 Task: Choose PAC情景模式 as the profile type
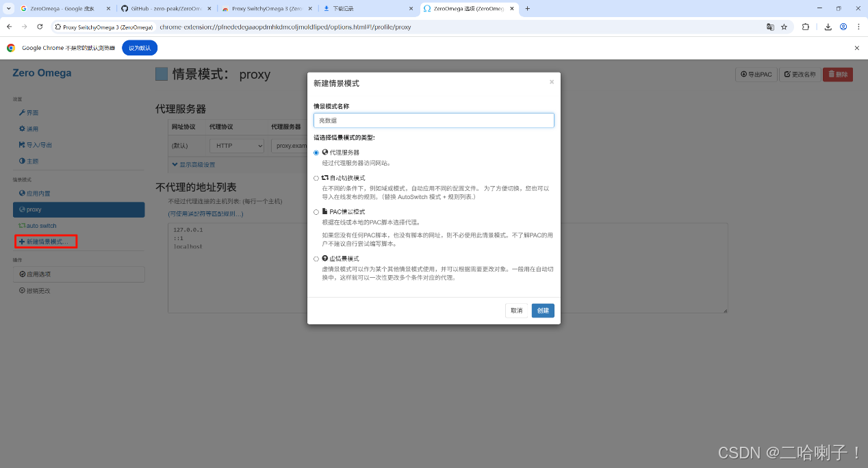316,211
